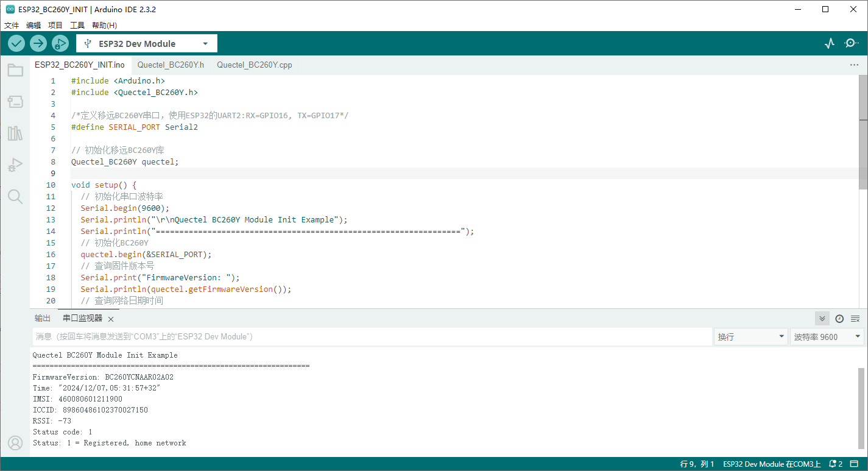Viewport: 868px width, 471px height.
Task: Click the user account profile icon
Action: 15,443
